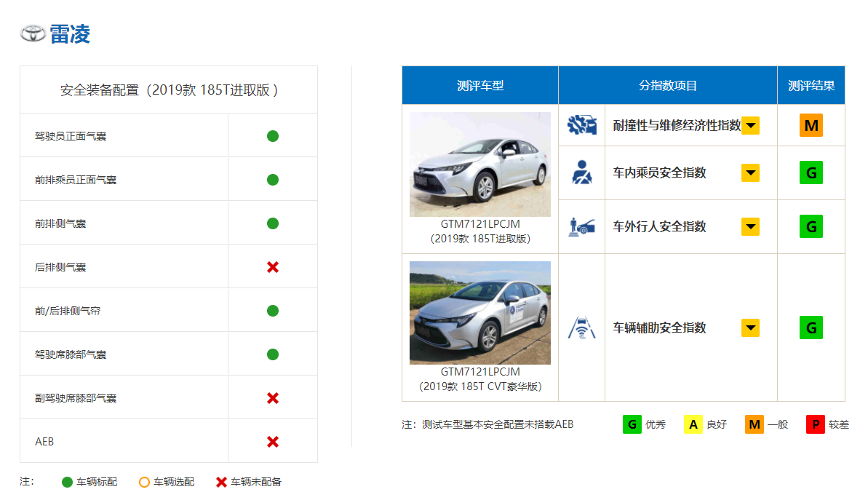This screenshot has width=868, height=500.
Task: Click the (2019款 185T CVT豪华版) caption
Action: 480,386
